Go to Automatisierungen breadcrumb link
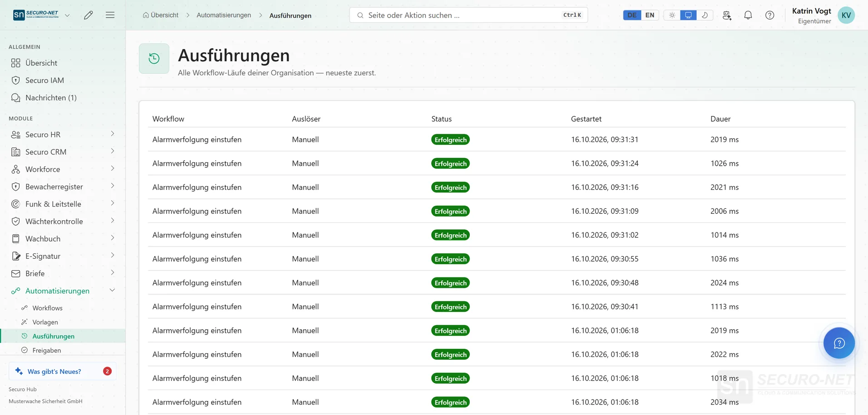Viewport: 868px width, 415px height. tap(224, 15)
